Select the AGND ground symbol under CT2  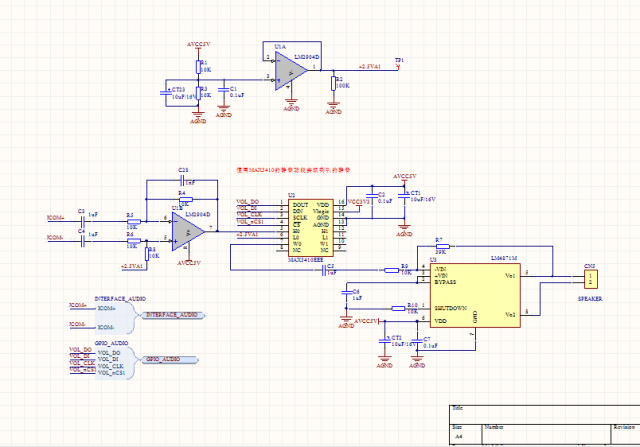click(384, 362)
